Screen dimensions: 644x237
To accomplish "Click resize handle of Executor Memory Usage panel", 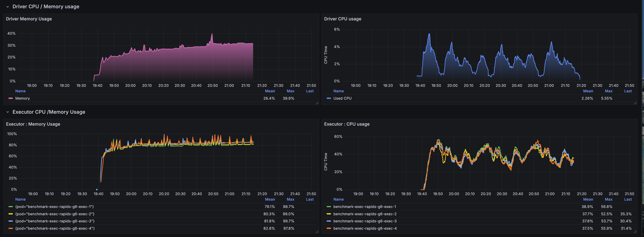I will point(317,231).
